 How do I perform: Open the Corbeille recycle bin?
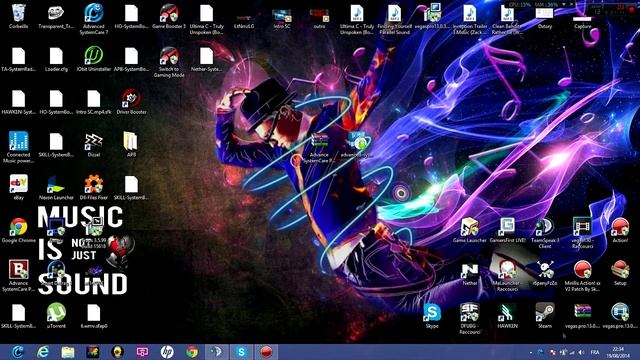coord(18,16)
